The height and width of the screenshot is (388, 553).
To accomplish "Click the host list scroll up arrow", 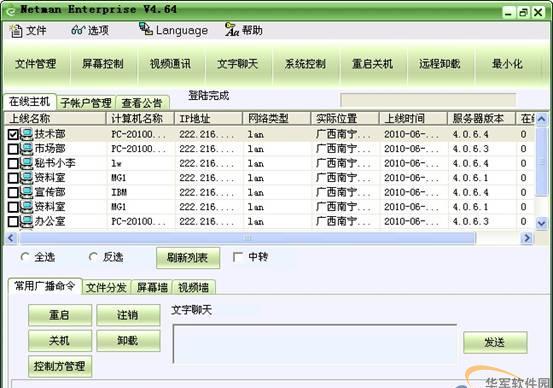I will 541,119.
